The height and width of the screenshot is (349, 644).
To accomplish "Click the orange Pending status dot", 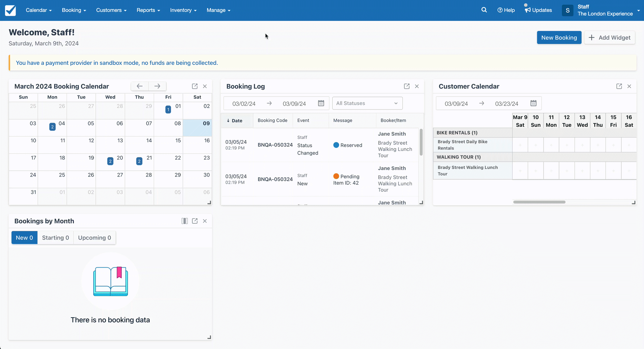I will click(x=336, y=176).
